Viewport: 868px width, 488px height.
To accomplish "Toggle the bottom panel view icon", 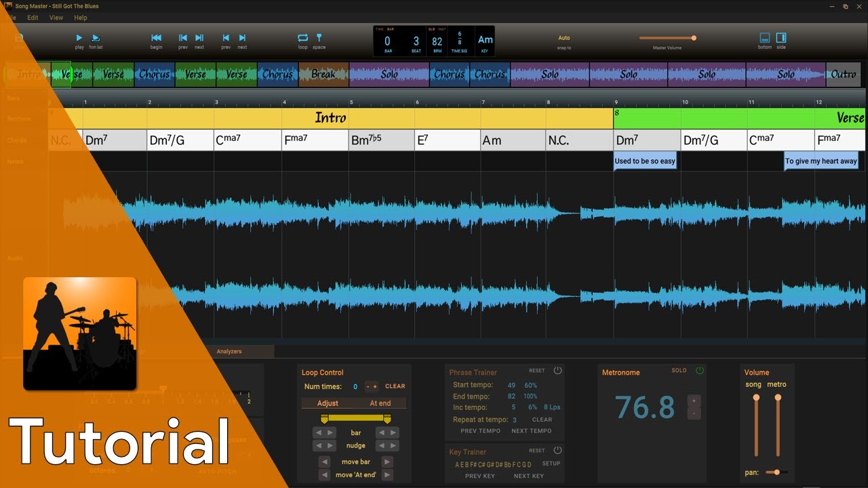I will (x=765, y=38).
